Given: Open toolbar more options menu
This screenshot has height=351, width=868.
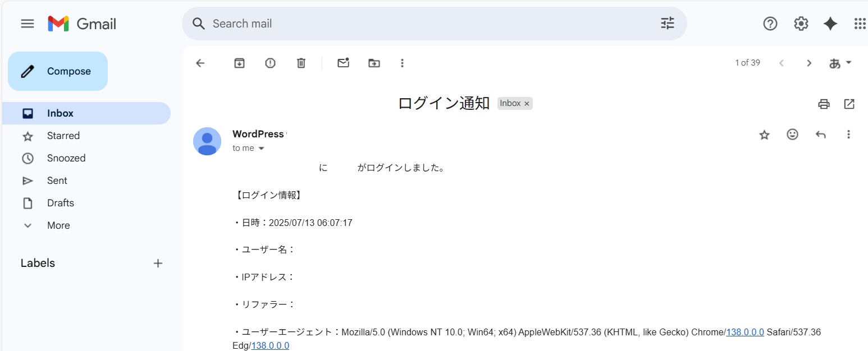Looking at the screenshot, I should pyautogui.click(x=402, y=63).
